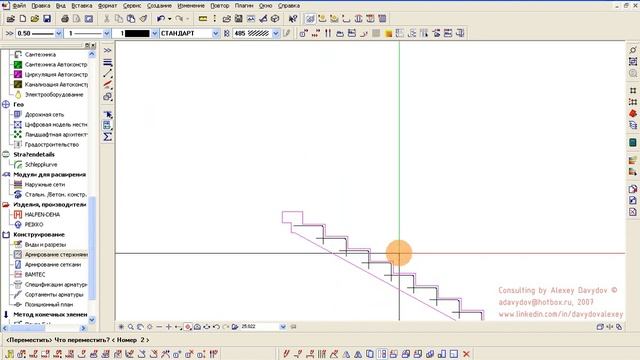
Task: Open the hatch 485 dropdown
Action: tap(276, 33)
